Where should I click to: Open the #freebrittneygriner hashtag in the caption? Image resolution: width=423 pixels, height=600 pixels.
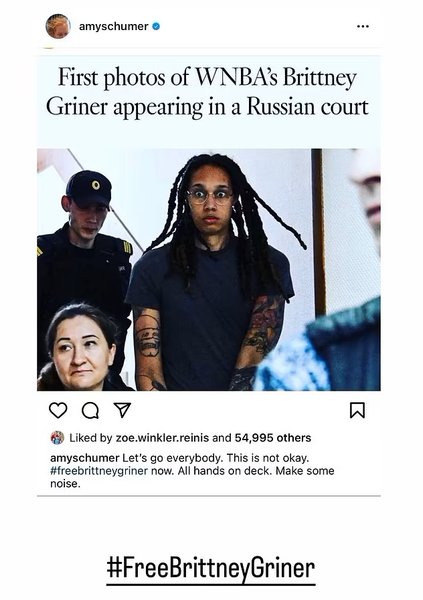pyautogui.click(x=99, y=471)
